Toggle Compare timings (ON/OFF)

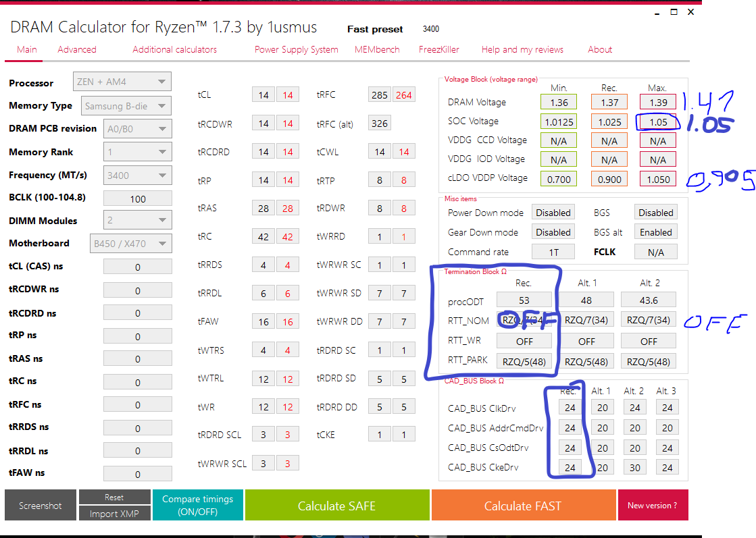[x=198, y=505]
